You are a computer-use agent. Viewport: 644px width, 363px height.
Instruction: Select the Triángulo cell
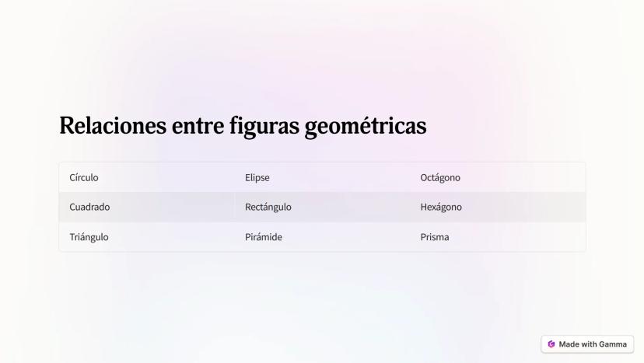coord(89,237)
